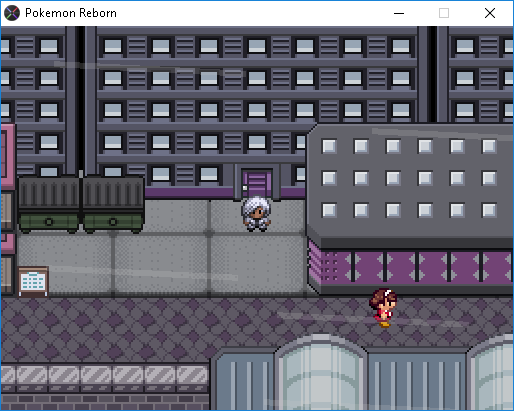The width and height of the screenshot is (514, 411).
Task: Click the striped guardrail at bottom left
Action: (105, 375)
